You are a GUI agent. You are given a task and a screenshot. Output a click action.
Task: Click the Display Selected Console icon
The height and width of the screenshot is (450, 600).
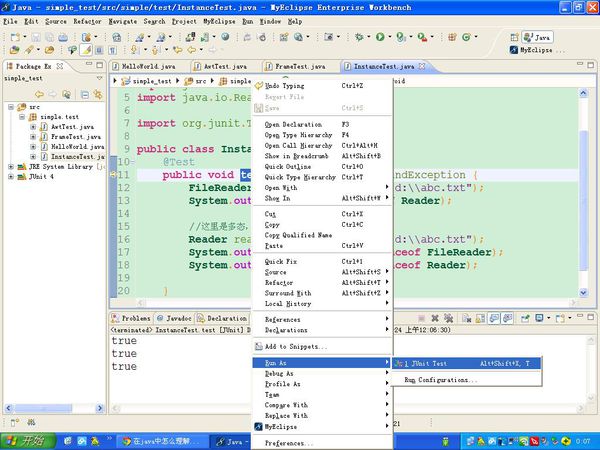[540, 318]
